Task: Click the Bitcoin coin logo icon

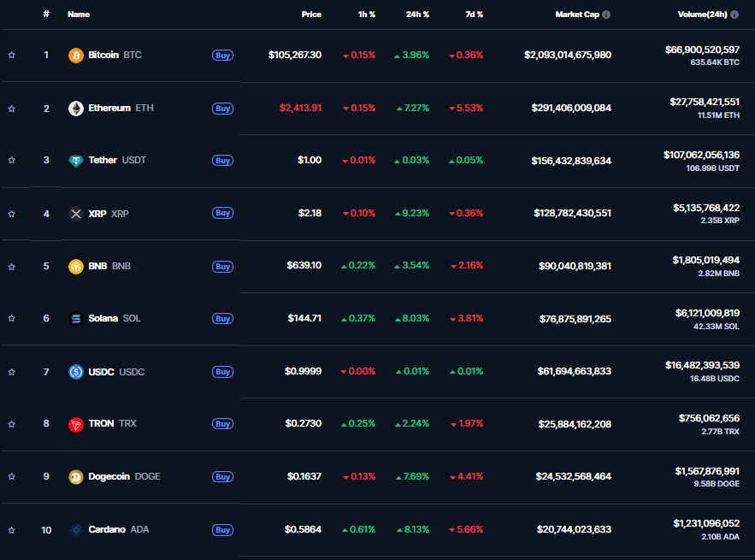Action: tap(75, 56)
